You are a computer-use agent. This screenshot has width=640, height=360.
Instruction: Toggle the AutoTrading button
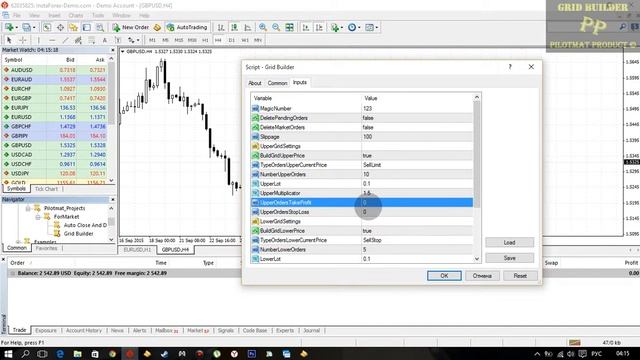pos(187,27)
